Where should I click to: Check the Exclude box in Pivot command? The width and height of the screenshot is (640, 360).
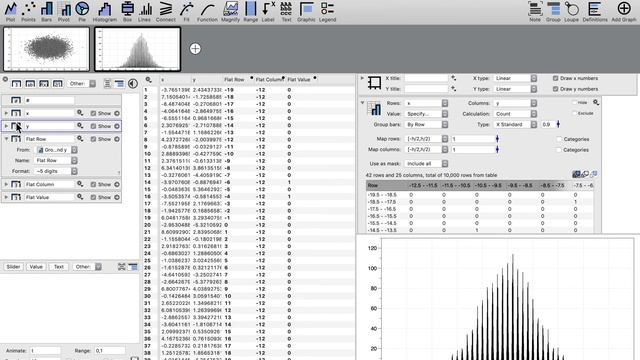574,113
